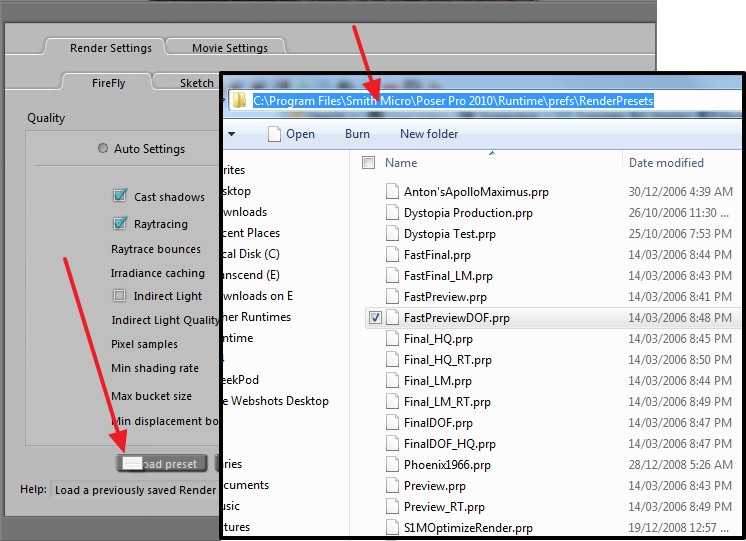The image size is (746, 541).
Task: Click the folder icon in address bar
Action: [239, 101]
